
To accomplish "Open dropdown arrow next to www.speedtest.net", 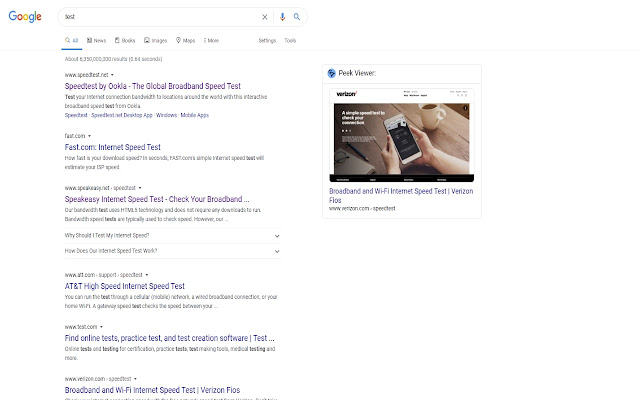I will [x=112, y=75].
